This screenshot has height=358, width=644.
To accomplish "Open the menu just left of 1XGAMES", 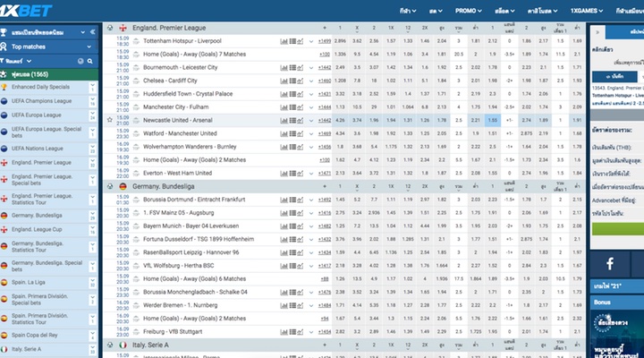I will click(542, 11).
